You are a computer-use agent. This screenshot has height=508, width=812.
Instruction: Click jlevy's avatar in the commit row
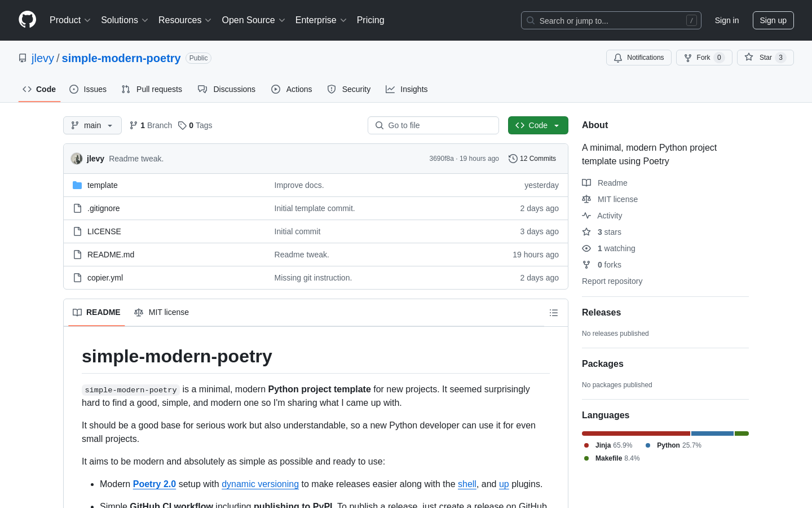tap(77, 159)
